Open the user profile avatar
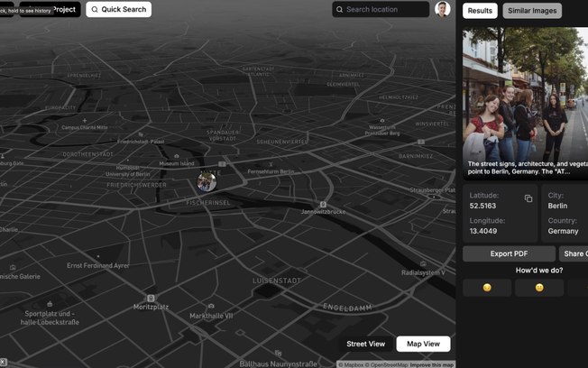Image resolution: width=588 pixels, height=368 pixels. tap(443, 9)
